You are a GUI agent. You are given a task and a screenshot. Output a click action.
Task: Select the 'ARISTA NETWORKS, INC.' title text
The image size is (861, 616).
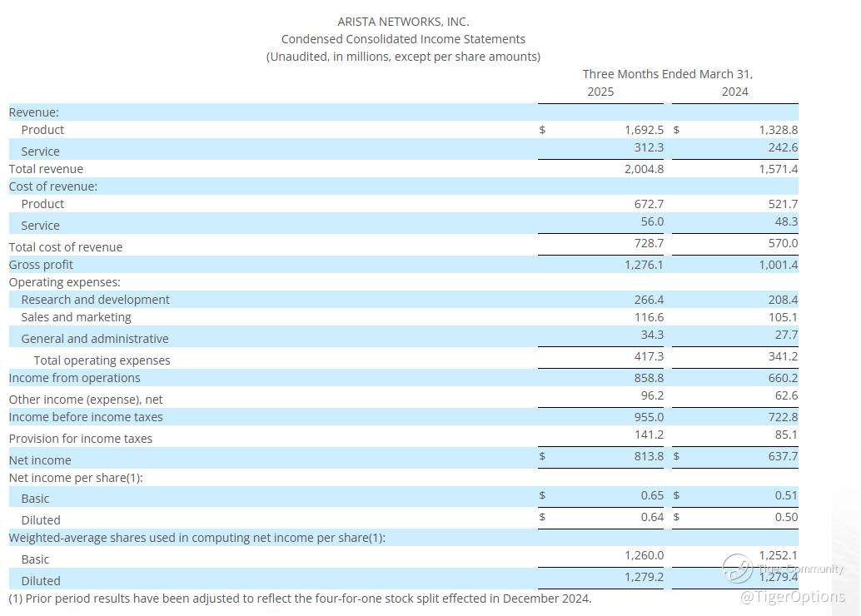point(403,22)
